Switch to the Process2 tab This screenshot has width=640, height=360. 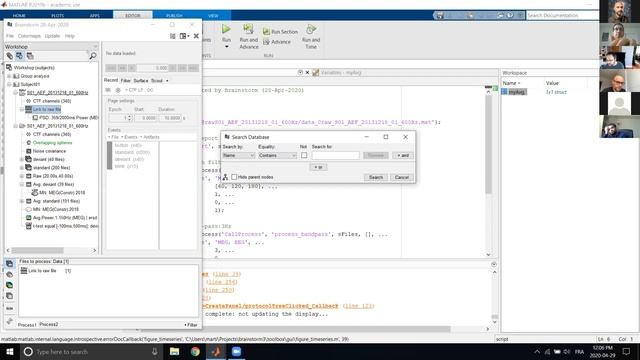point(49,324)
